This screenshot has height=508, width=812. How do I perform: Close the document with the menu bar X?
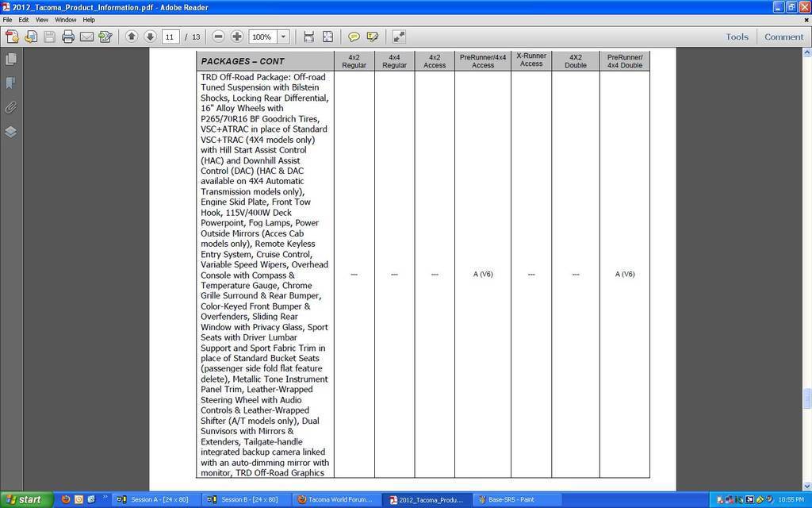[806, 20]
